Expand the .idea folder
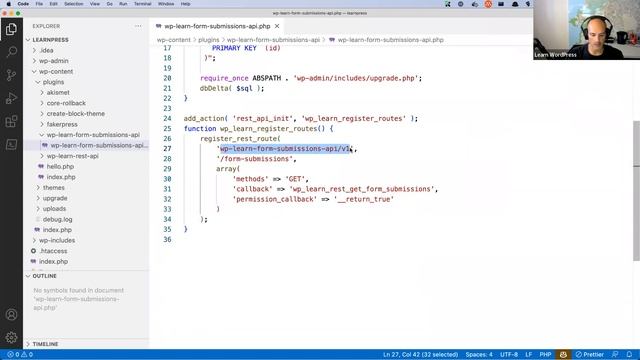Image resolution: width=640 pixels, height=360 pixels. 34,51
